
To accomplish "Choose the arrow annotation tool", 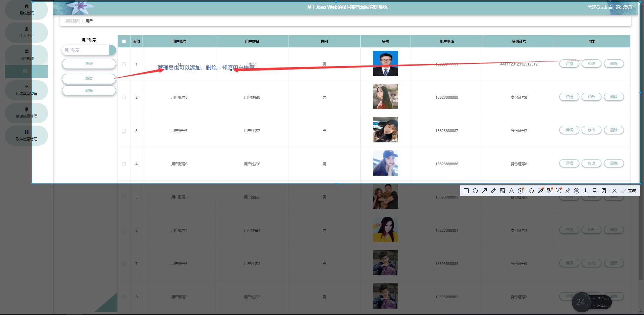I will [484, 191].
